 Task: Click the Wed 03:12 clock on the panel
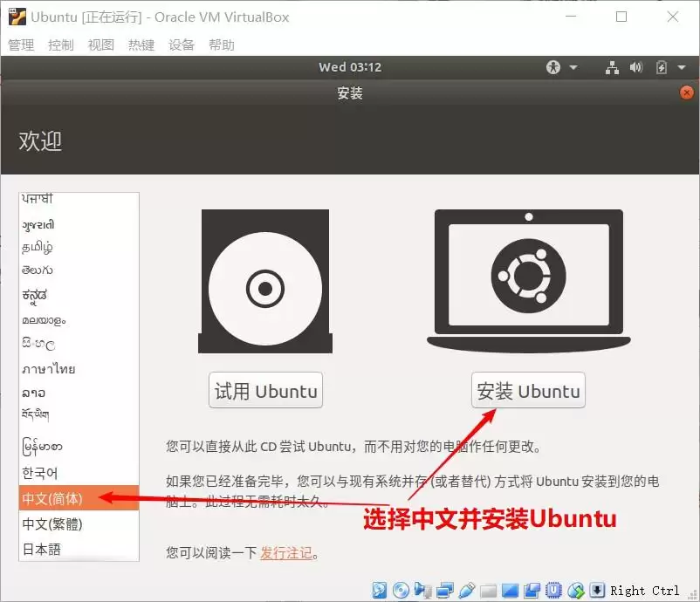point(349,66)
